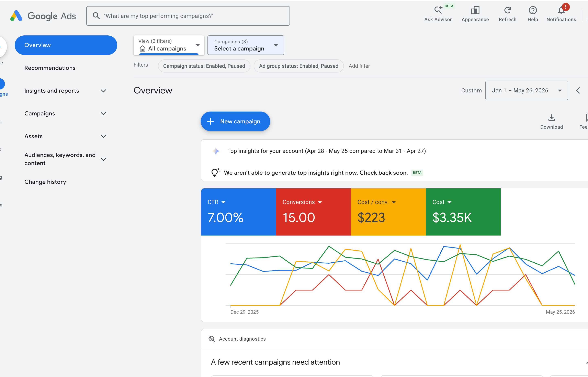Open Change history in the sidebar
This screenshot has height=377, width=588.
(45, 182)
